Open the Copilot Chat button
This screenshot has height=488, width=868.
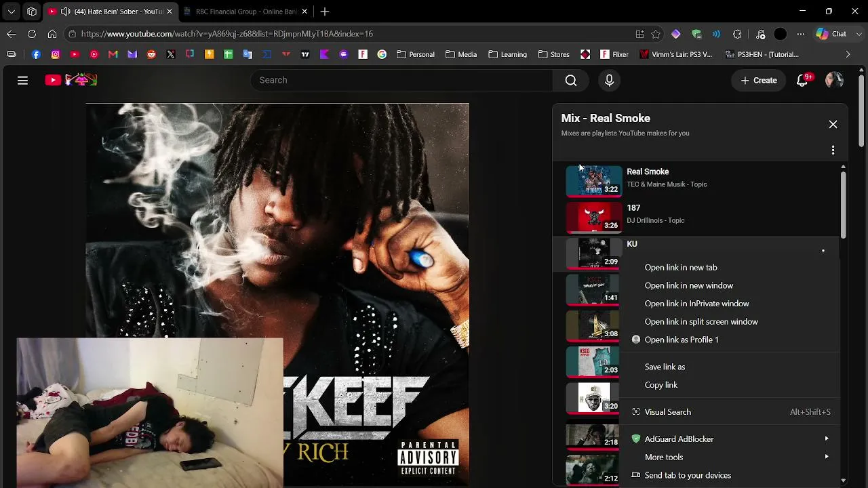coord(831,34)
